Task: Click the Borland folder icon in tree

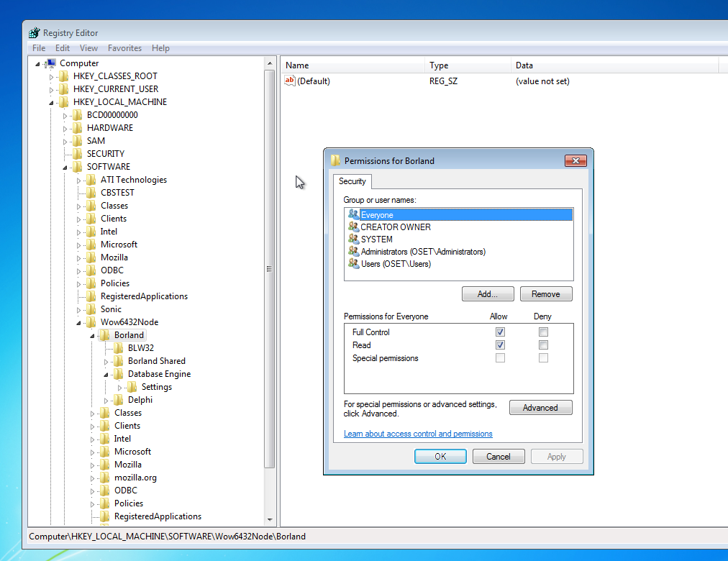Action: (x=106, y=335)
